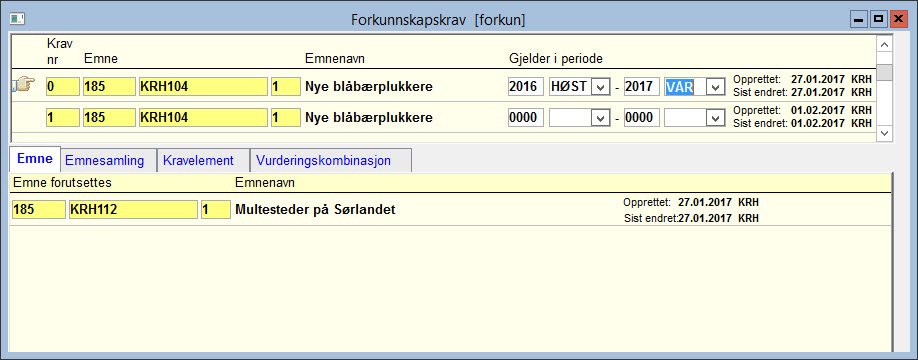The height and width of the screenshot is (360, 918).
Task: Click Nye blåbærplukkere in row 1
Action: tap(369, 118)
